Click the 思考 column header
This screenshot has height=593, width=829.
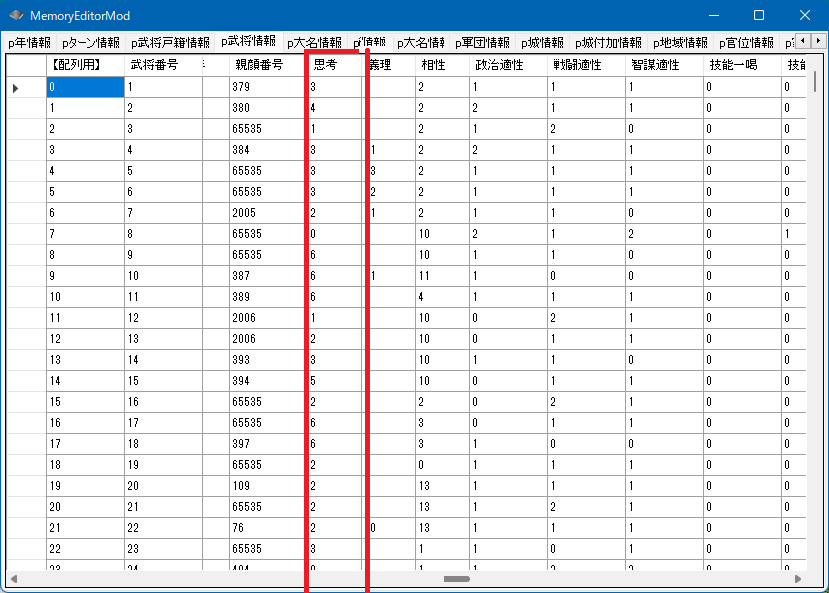coord(325,64)
